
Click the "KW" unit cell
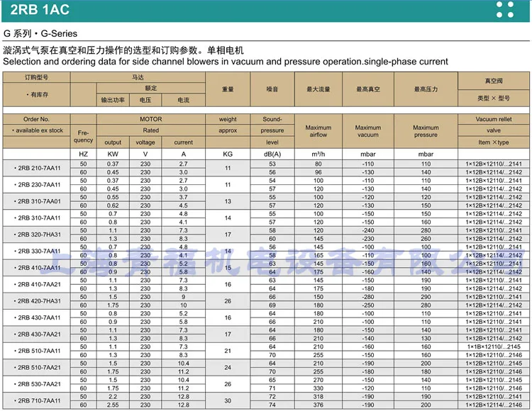(x=113, y=154)
